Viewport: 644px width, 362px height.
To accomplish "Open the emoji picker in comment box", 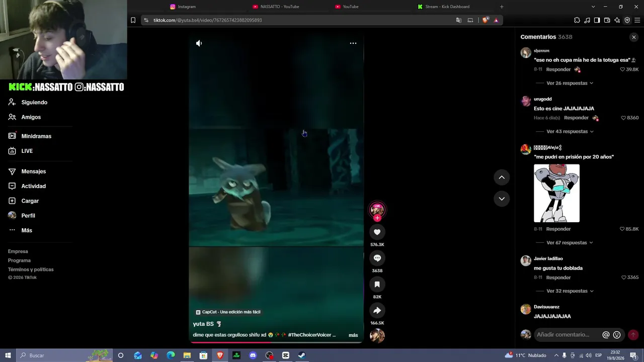I will 617,335.
